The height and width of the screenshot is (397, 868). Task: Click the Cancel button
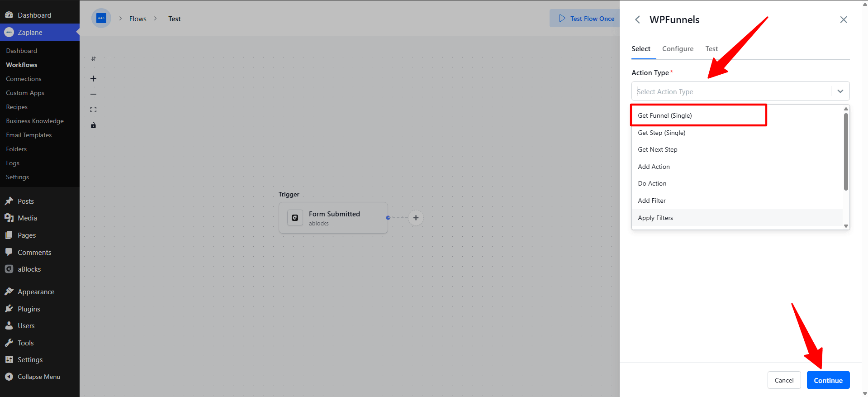click(784, 380)
